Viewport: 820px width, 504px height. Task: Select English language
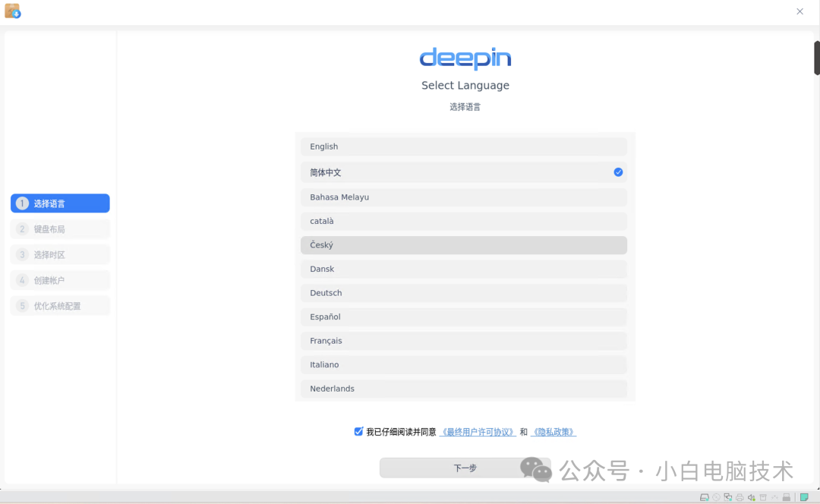[463, 146]
